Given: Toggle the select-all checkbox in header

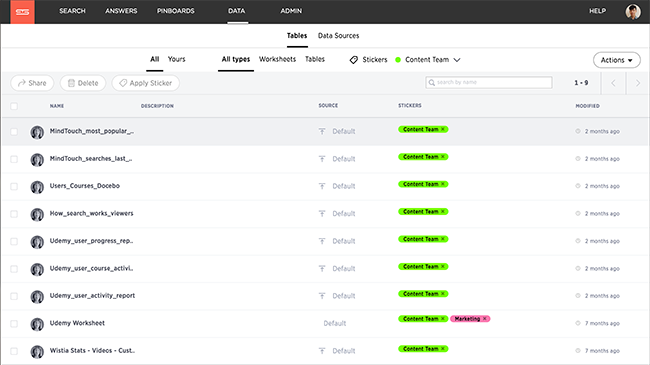Looking at the screenshot, I should [x=14, y=106].
